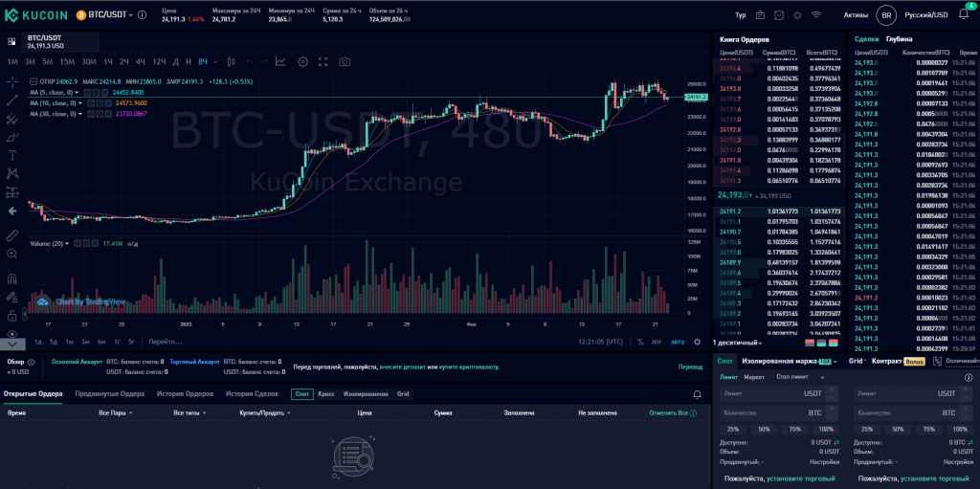Toggle percent scale on chart
Screen dimensions: 980x489
640,342
